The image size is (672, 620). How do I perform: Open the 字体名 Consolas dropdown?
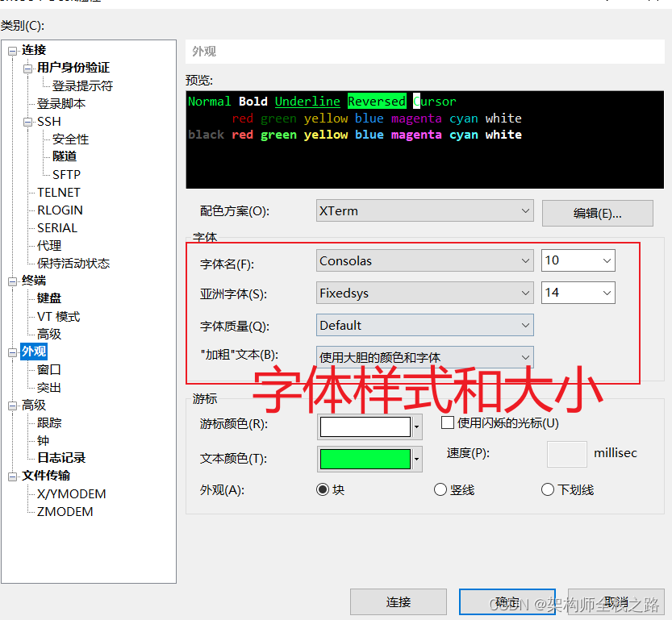click(x=424, y=260)
